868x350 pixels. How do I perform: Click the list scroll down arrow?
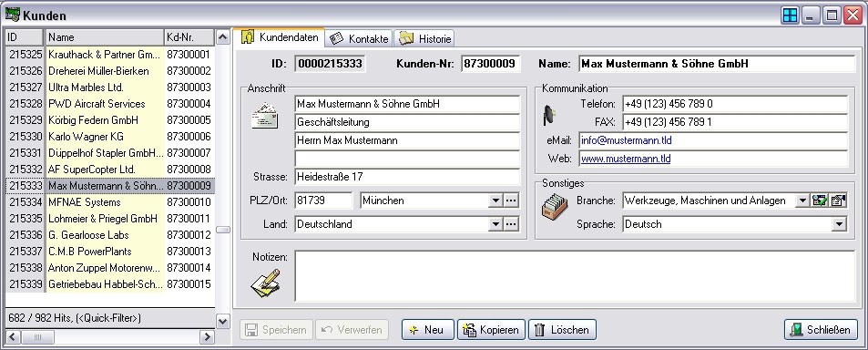(x=223, y=321)
